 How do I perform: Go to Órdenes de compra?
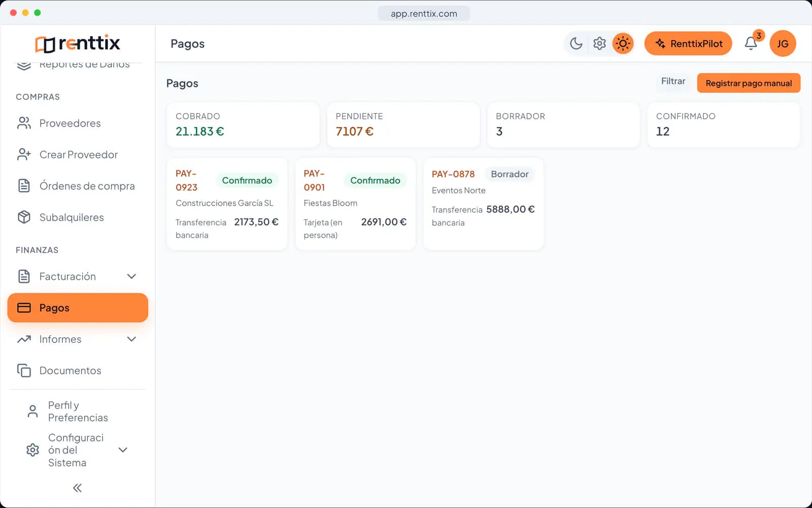(x=78, y=186)
